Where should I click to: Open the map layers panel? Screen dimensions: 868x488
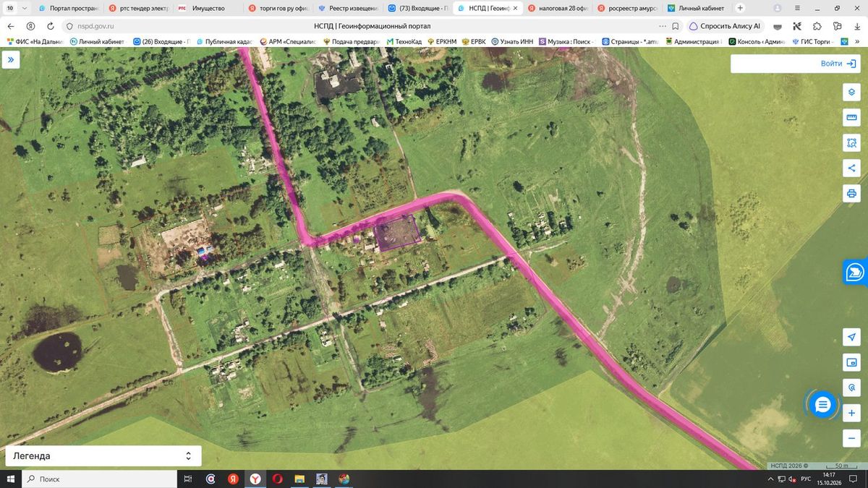(x=851, y=93)
